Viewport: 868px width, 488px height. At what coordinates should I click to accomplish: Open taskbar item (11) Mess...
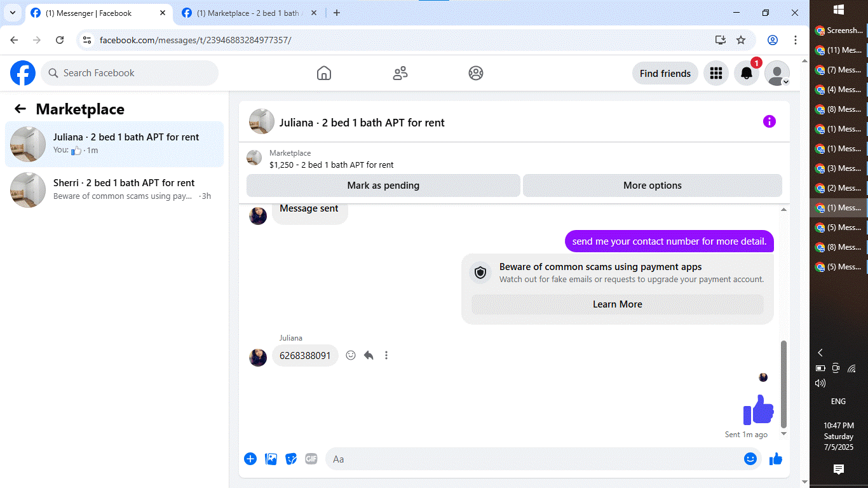point(839,50)
